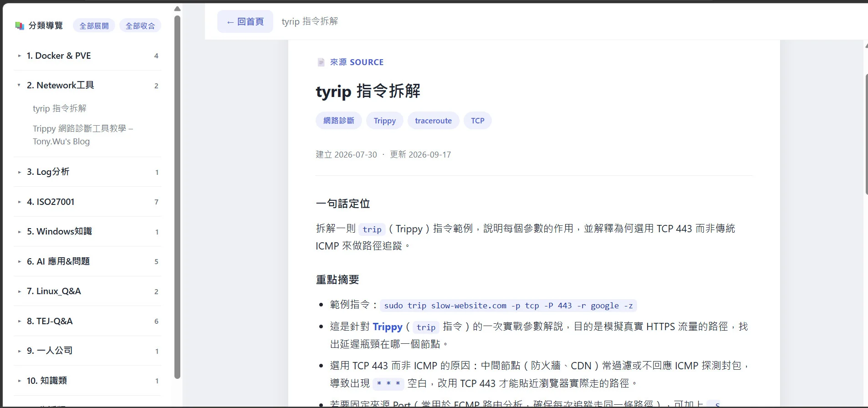Click the document icon beside 來源 SOURCE

321,62
